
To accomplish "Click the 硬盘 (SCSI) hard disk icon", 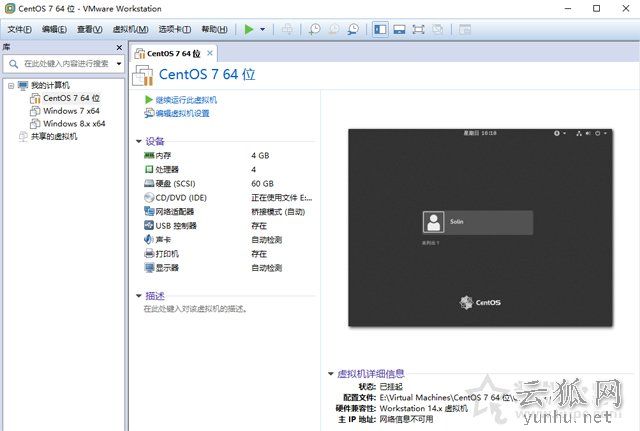I will coord(149,184).
